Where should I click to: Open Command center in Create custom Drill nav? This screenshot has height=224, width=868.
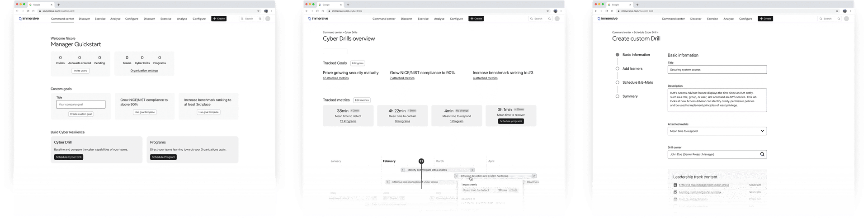(x=673, y=19)
